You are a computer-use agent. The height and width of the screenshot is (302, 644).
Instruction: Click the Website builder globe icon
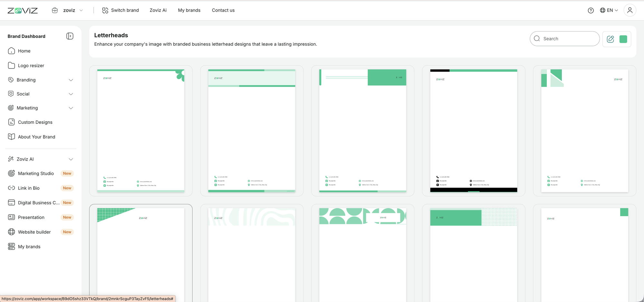[11, 232]
